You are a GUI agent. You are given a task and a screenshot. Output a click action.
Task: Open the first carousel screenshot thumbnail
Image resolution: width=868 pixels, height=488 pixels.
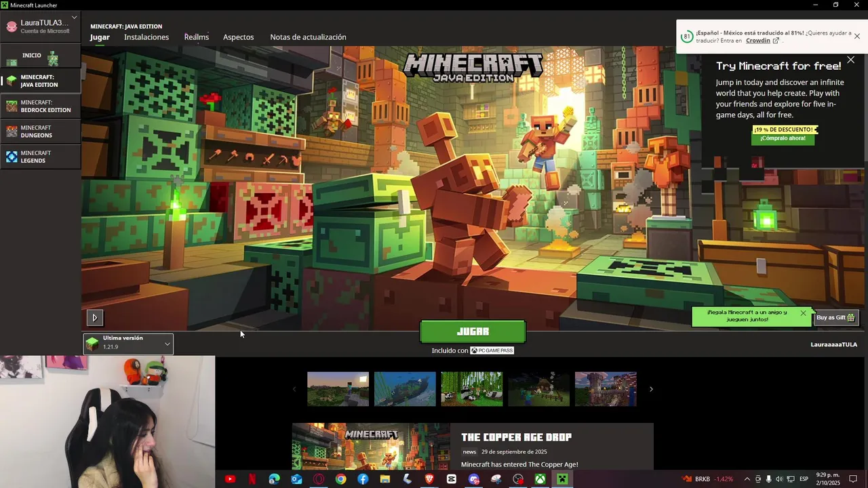(x=338, y=389)
